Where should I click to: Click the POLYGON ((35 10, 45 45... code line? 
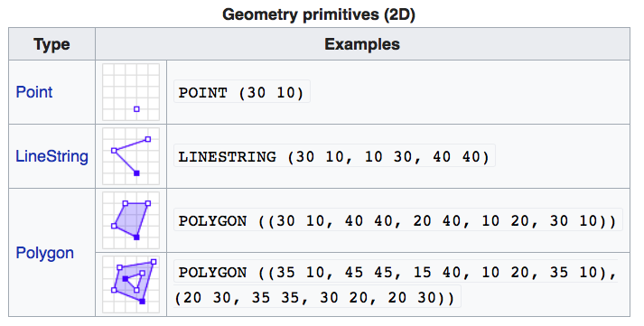[x=397, y=272]
